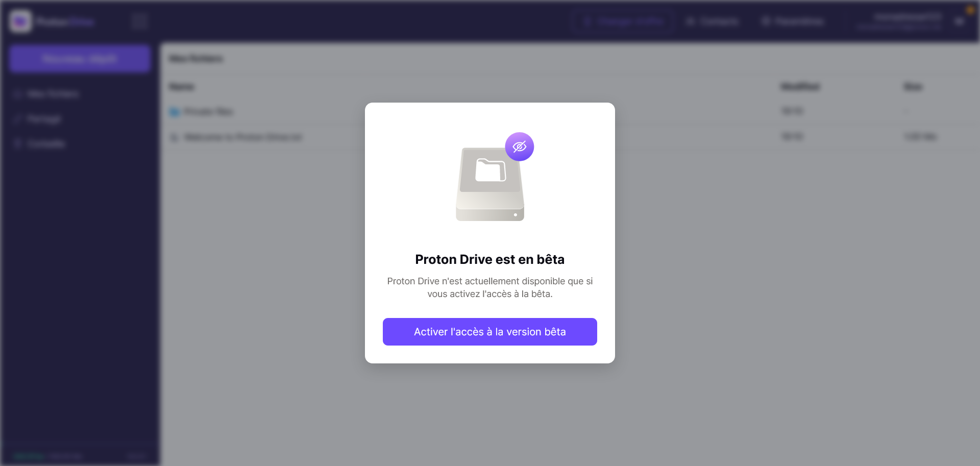
Task: Open Contacts from the top bar
Action: [713, 21]
